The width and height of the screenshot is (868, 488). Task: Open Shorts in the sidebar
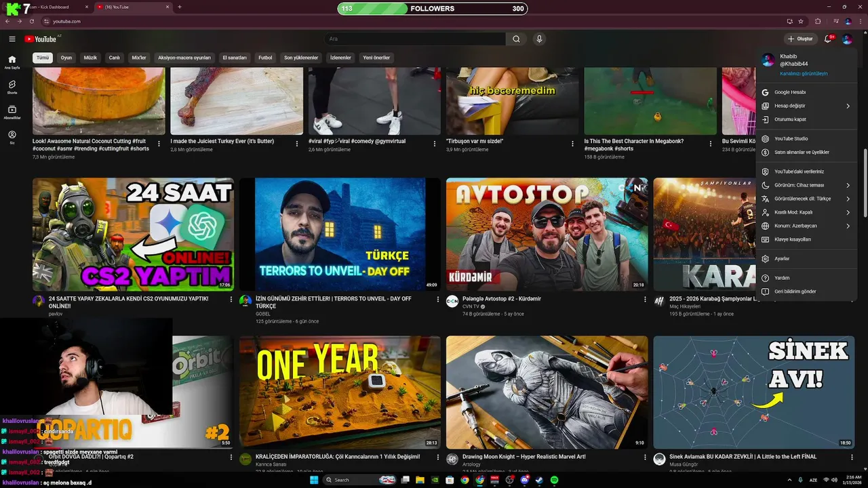12,87
